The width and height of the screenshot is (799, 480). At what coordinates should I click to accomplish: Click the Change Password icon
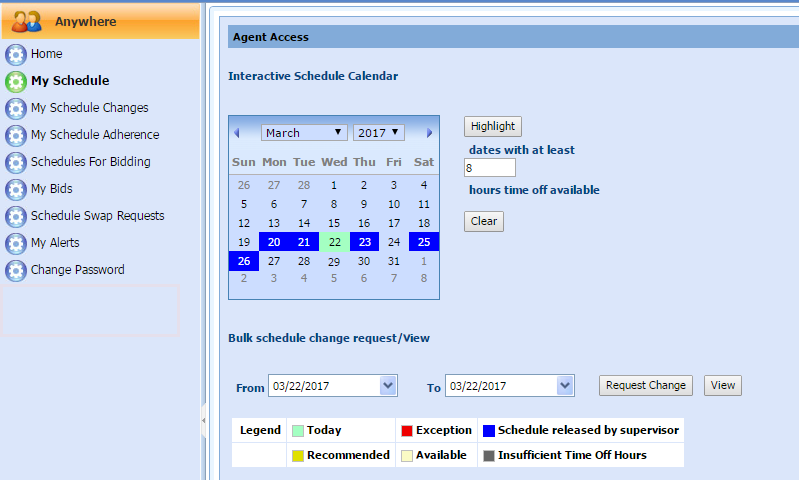click(x=16, y=270)
